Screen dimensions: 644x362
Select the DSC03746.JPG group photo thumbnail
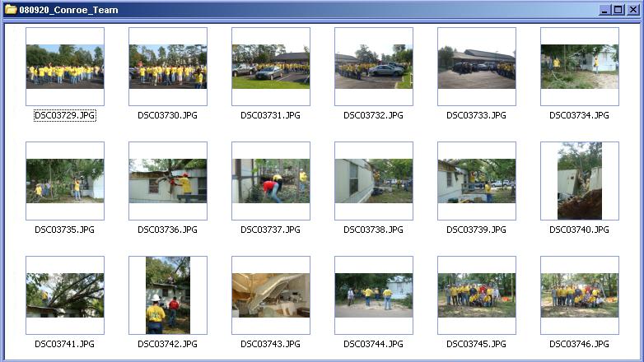point(580,295)
